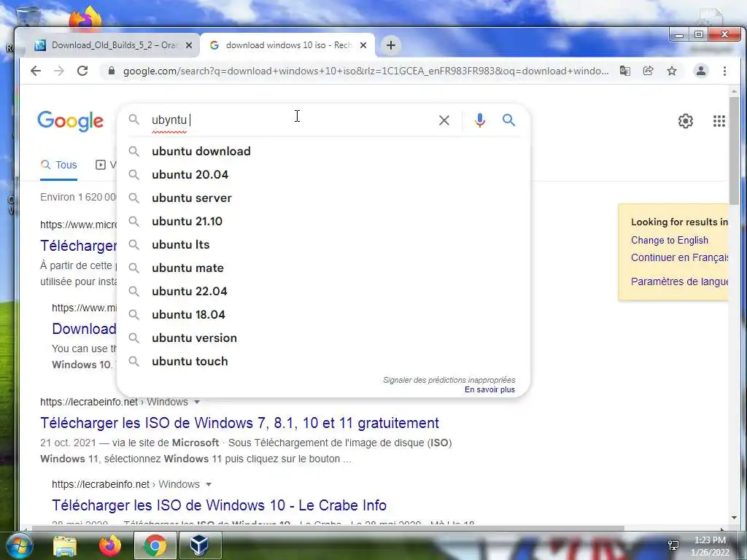
Task: Open the translate page icon
Action: [x=624, y=71]
